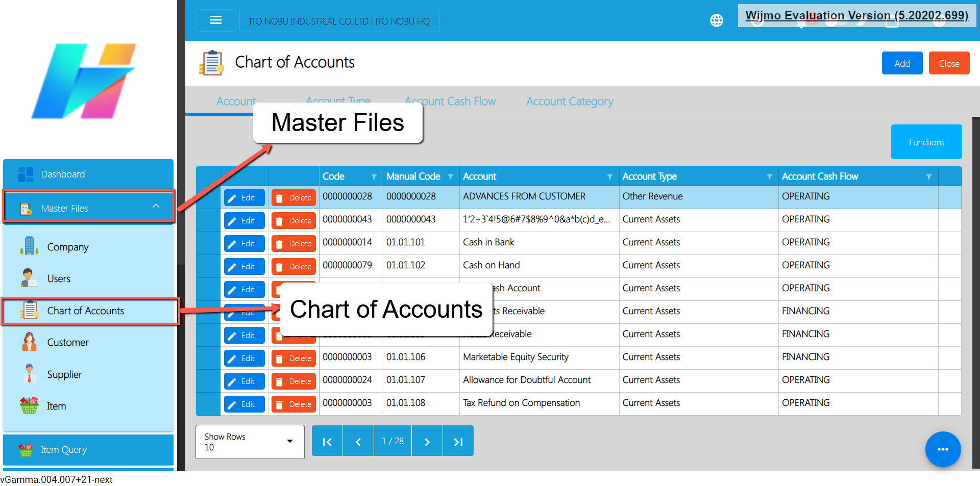Click the Item basket icon
The height and width of the screenshot is (486, 980).
(29, 405)
